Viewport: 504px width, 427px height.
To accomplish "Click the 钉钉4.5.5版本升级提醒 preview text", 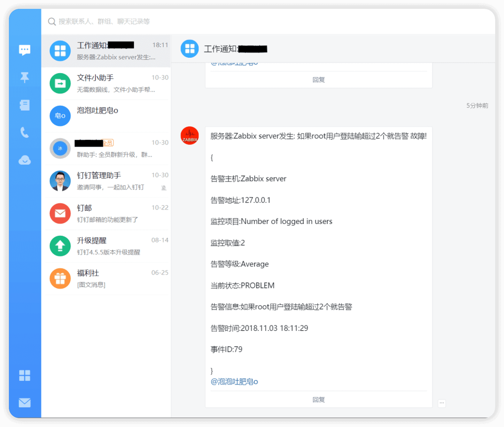I will (x=108, y=252).
